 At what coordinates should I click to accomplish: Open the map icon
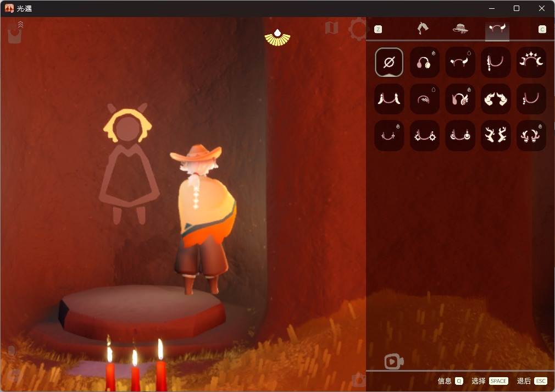point(332,27)
